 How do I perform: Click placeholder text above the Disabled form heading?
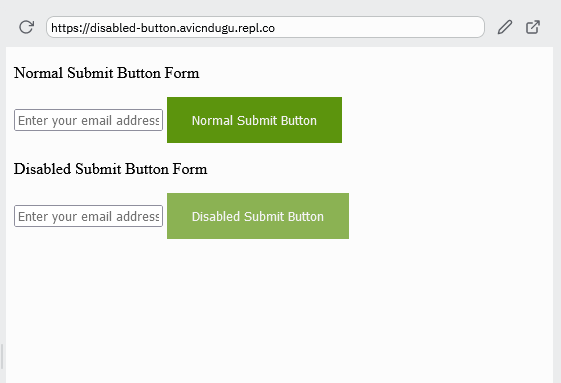[88, 121]
